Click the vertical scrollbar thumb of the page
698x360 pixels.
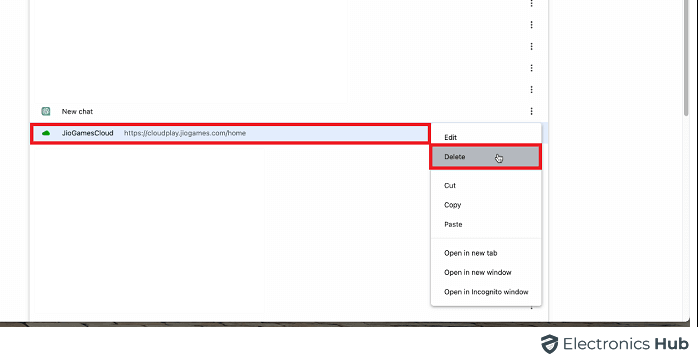pos(686,58)
